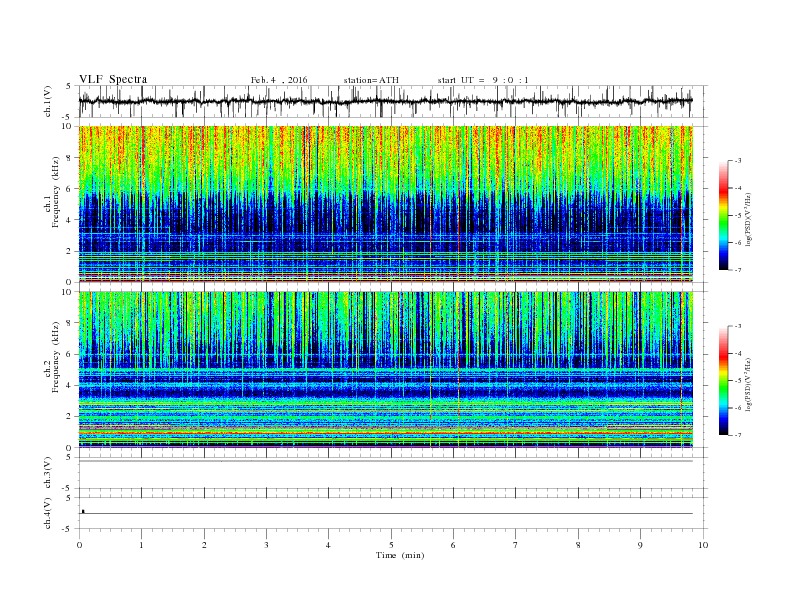Click the time axis tick label "1"

141,545
